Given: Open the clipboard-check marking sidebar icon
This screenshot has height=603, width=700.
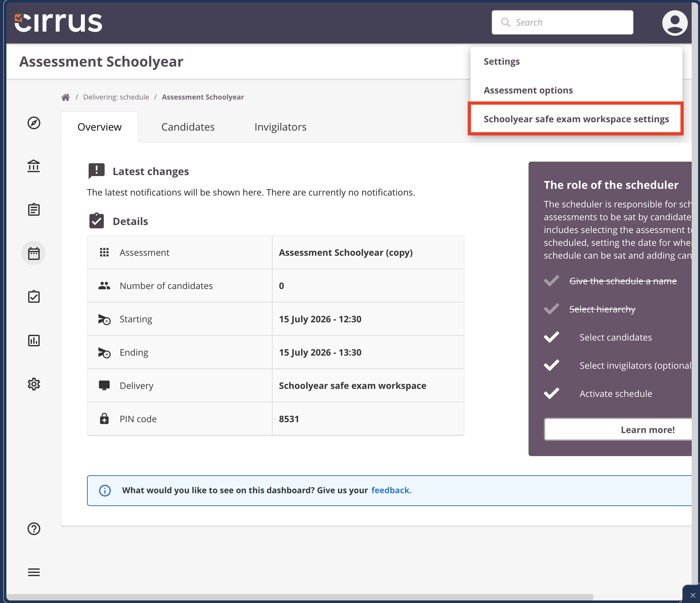Looking at the screenshot, I should coord(34,296).
